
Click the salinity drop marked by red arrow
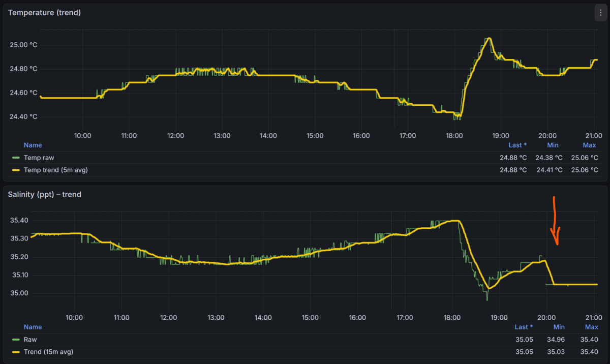coord(550,272)
